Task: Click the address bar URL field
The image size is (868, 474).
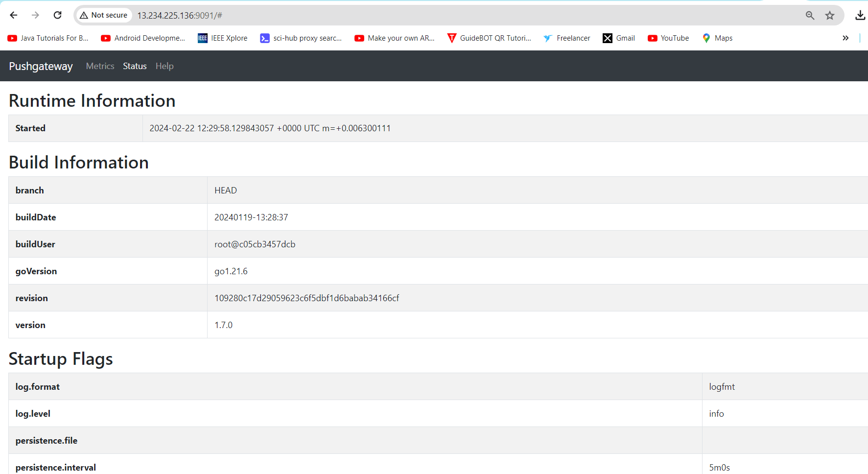Action: pyautogui.click(x=441, y=16)
